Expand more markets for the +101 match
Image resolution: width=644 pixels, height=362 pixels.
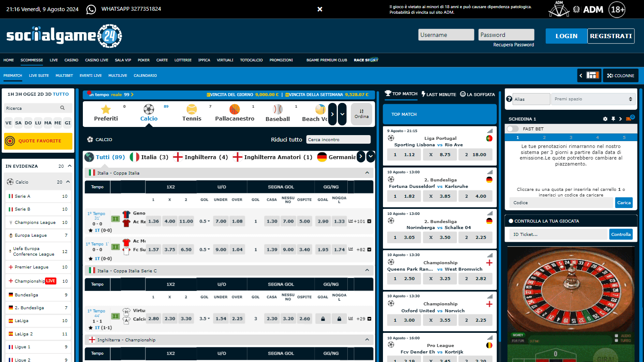tap(369, 221)
